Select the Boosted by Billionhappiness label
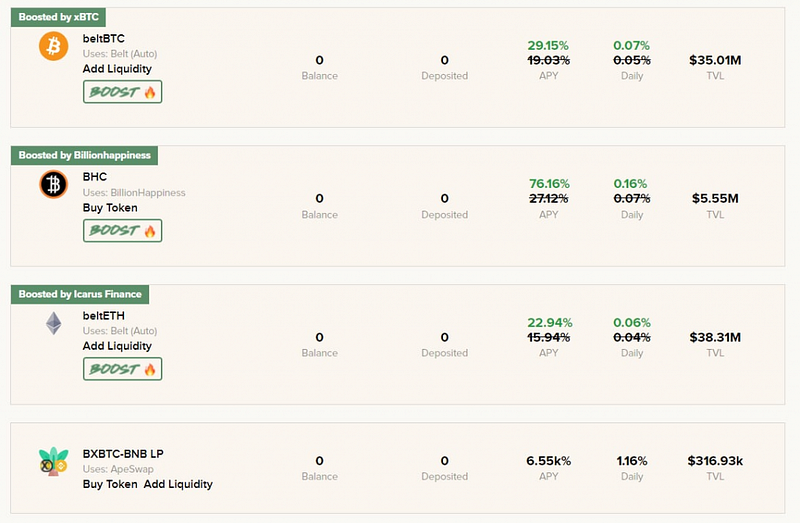Viewport: 800px width, 523px height. coord(85,155)
